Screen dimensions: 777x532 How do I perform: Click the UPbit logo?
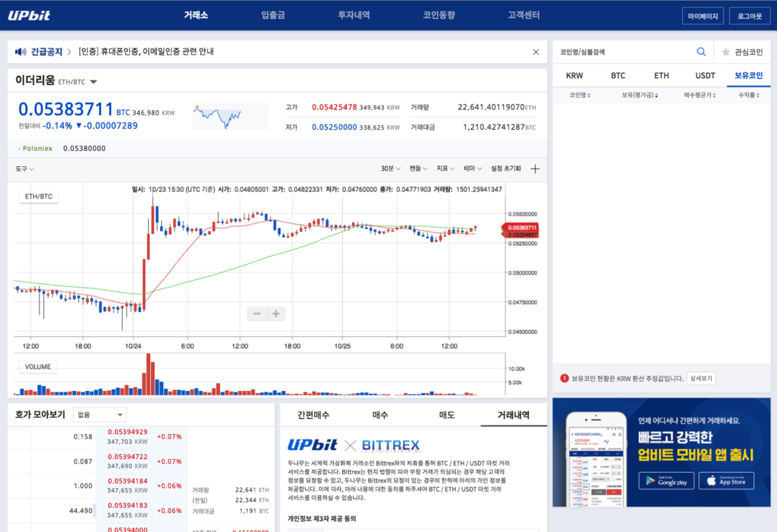pos(30,15)
